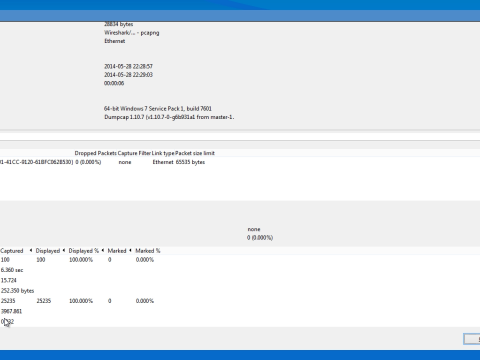Click the Capture Filter column header
This screenshot has height=360, width=480.
pyautogui.click(x=134, y=153)
